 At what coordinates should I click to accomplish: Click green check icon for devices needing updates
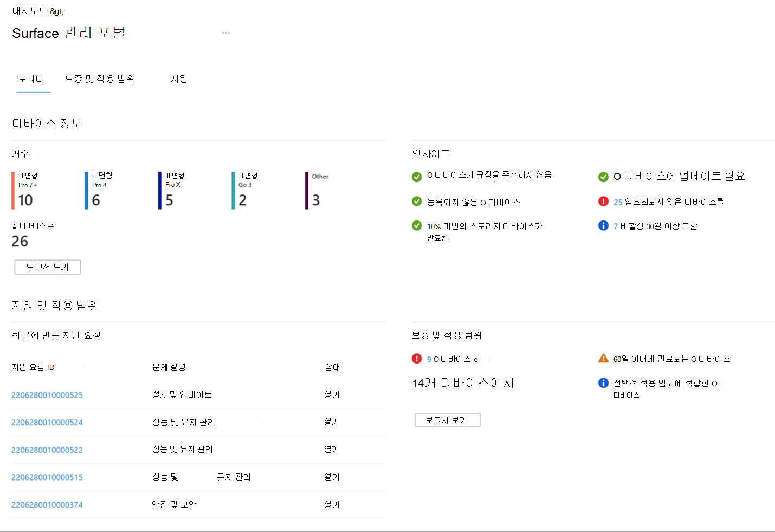click(x=603, y=177)
